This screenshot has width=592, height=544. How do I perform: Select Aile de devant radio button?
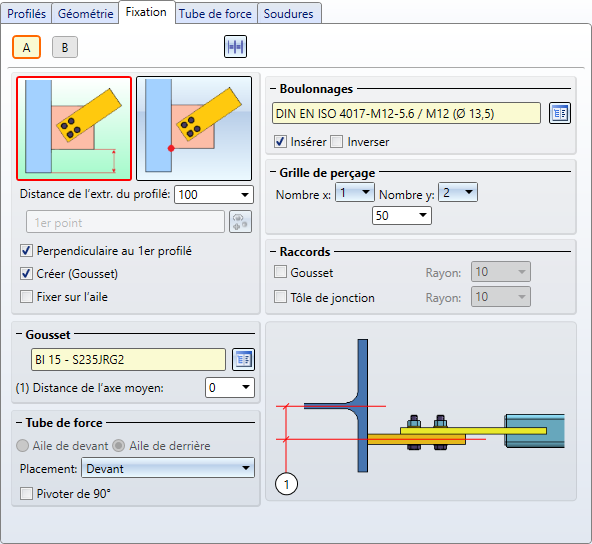click(x=23, y=446)
